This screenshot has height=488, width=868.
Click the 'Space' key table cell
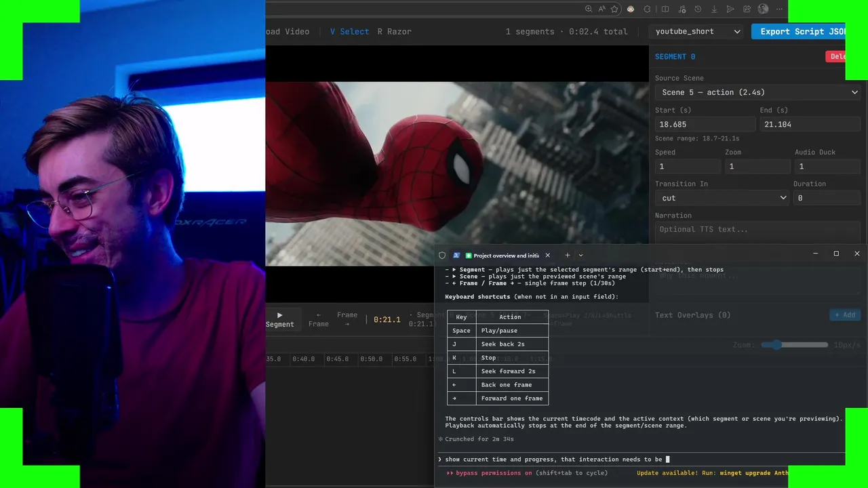pos(461,331)
